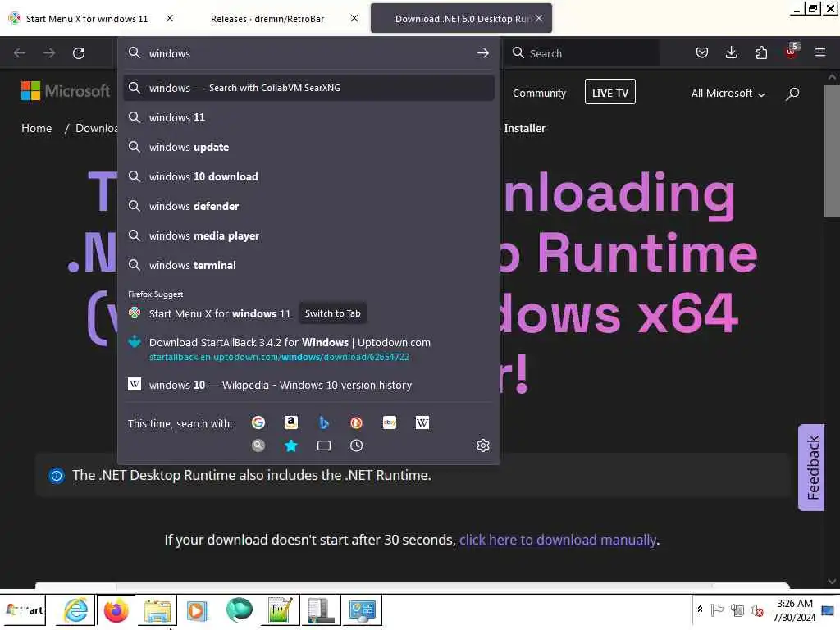Search this time with Google

click(258, 422)
